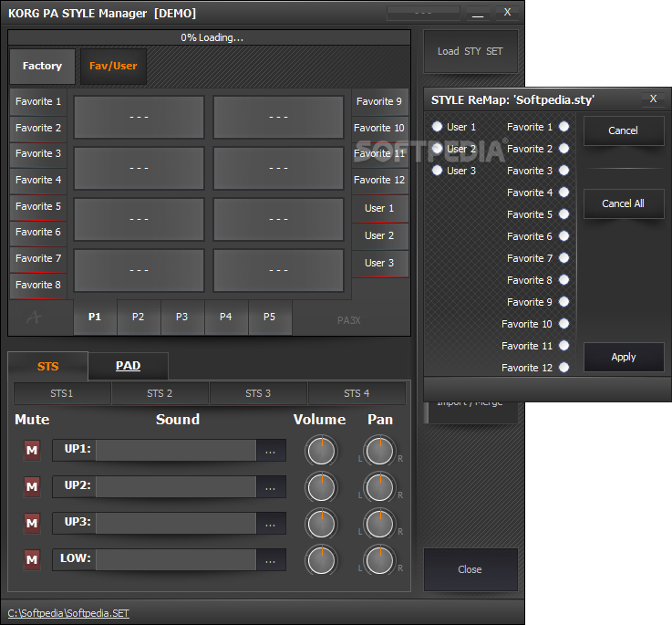Screen dimensions: 672x625
Task: Open sound browser for LOW
Action: click(x=271, y=560)
